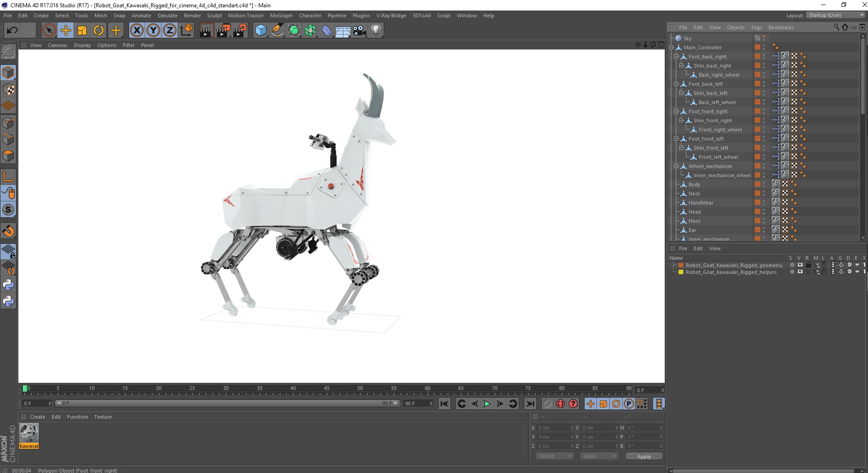Toggle Autokeying button
868x473 pixels.
[x=560, y=404]
